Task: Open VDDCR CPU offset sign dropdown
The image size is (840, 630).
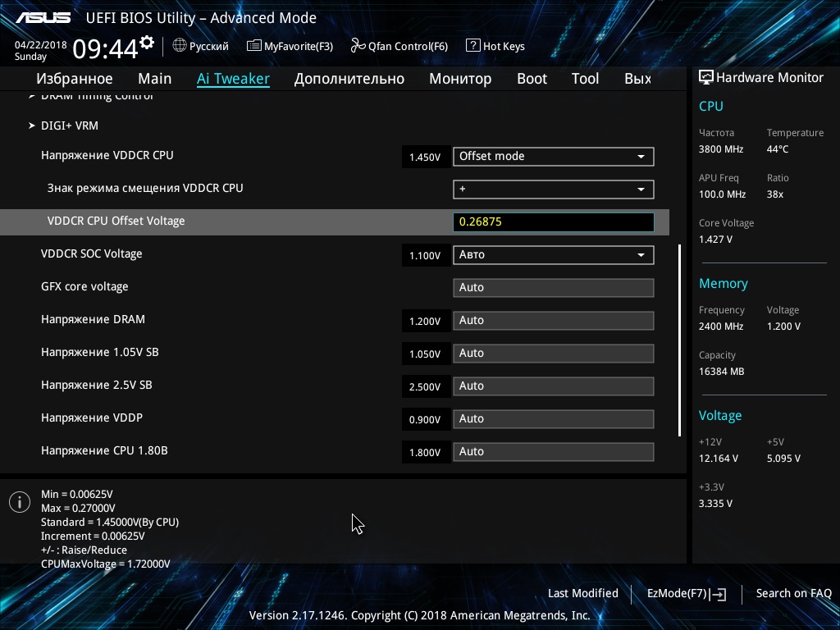Action: tap(554, 189)
